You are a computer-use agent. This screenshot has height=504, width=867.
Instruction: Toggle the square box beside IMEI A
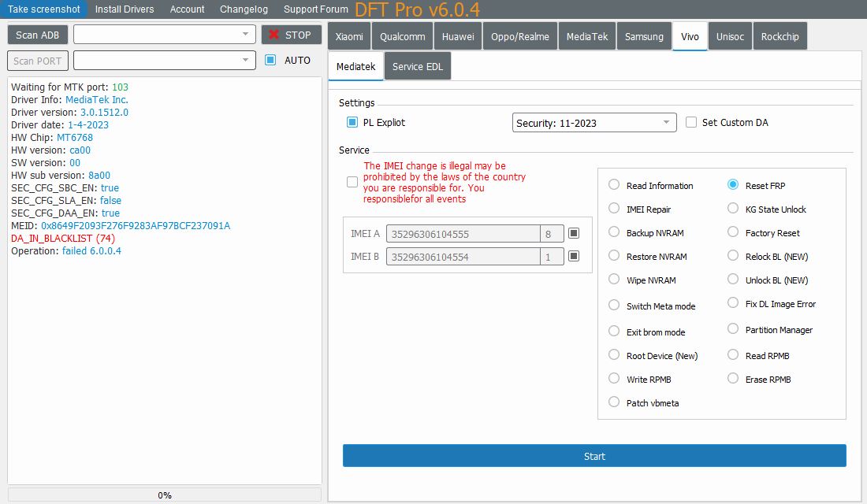(x=574, y=233)
